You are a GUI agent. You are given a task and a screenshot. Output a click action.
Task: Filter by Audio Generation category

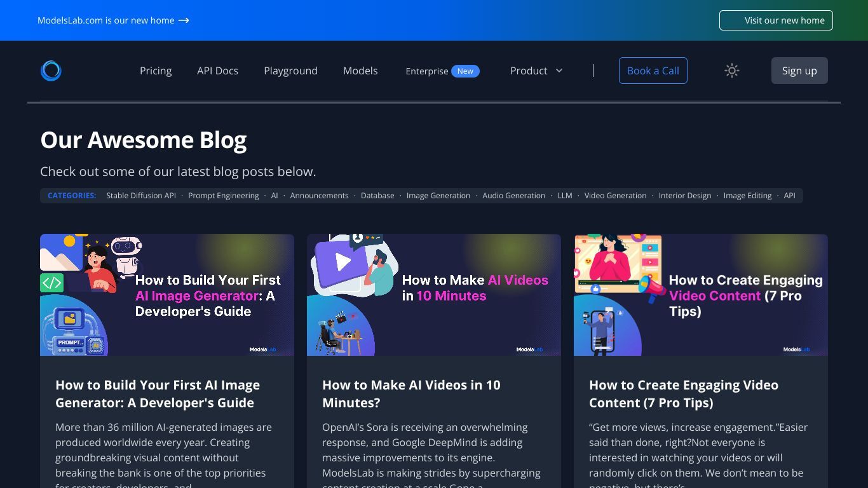pos(514,196)
